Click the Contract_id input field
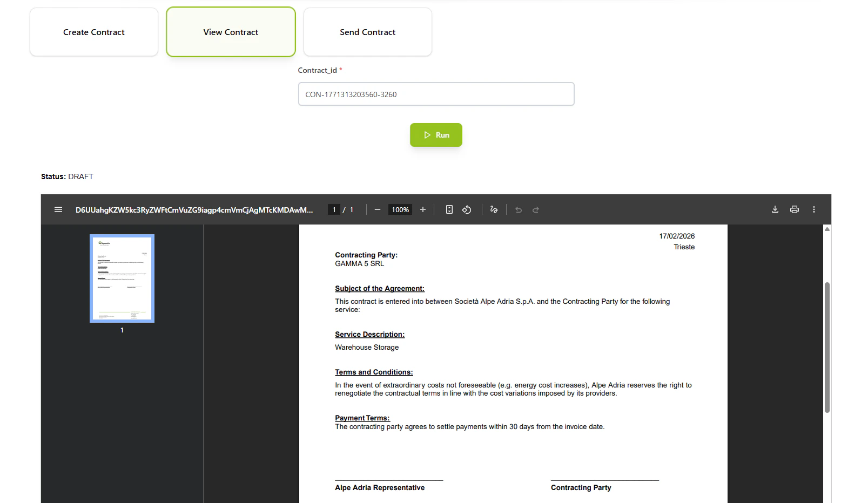Image resolution: width=868 pixels, height=503 pixels. [x=436, y=94]
